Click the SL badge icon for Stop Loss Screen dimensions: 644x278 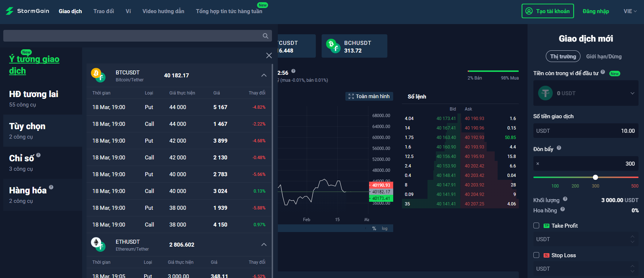tap(547, 255)
